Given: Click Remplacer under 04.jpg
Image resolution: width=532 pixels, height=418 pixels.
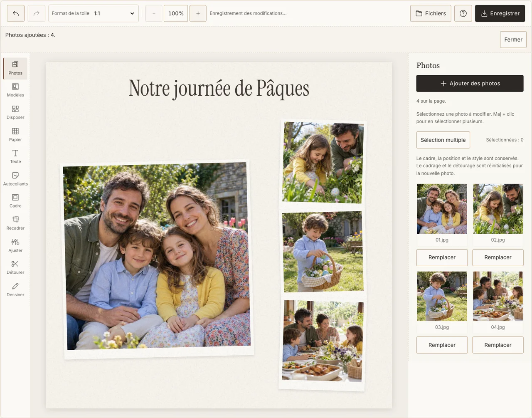Looking at the screenshot, I should tap(498, 345).
